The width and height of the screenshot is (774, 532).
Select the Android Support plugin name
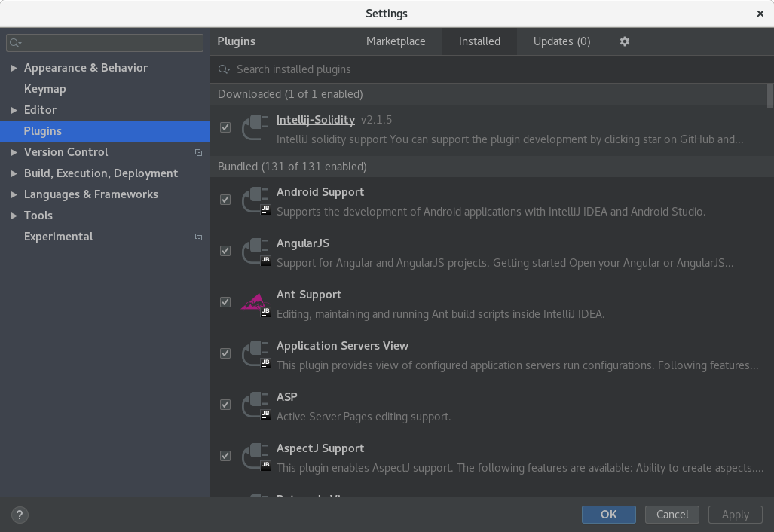click(x=320, y=192)
